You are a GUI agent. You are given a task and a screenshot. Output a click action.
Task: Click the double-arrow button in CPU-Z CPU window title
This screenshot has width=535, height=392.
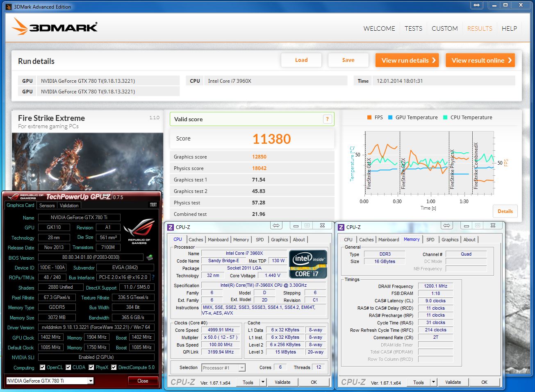[276, 226]
